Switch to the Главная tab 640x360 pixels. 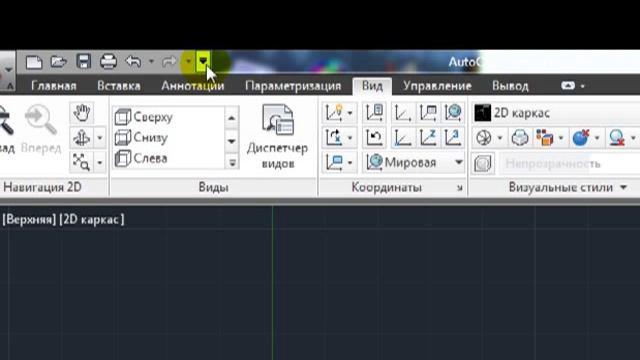[x=53, y=86]
